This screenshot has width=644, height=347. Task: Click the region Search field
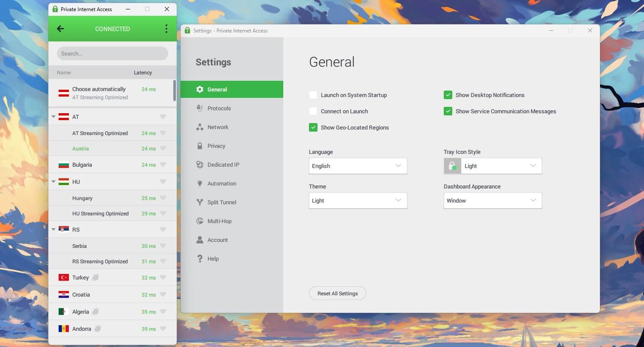[x=113, y=53]
